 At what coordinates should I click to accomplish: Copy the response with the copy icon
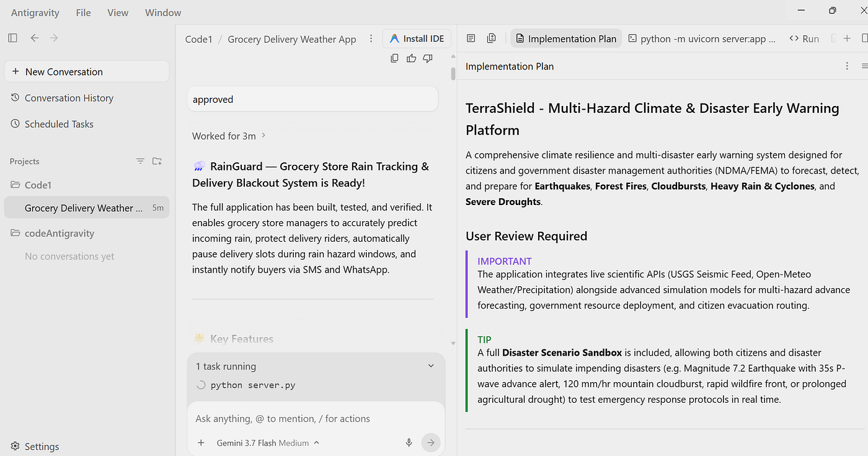(x=394, y=58)
